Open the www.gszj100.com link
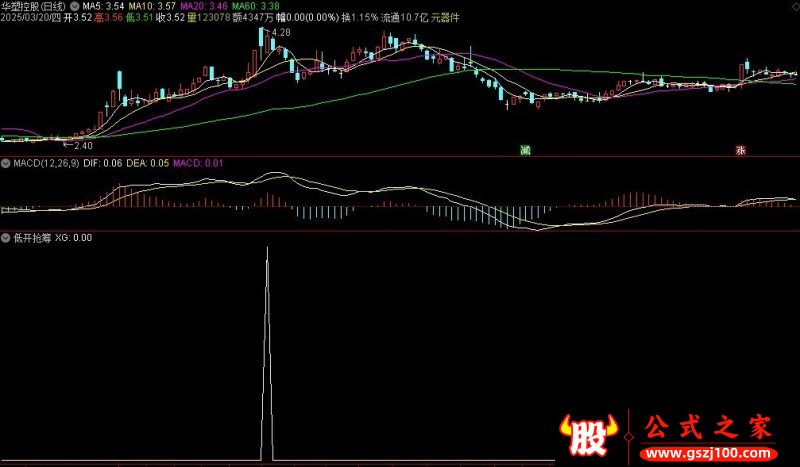This screenshot has width=800, height=467. click(709, 453)
